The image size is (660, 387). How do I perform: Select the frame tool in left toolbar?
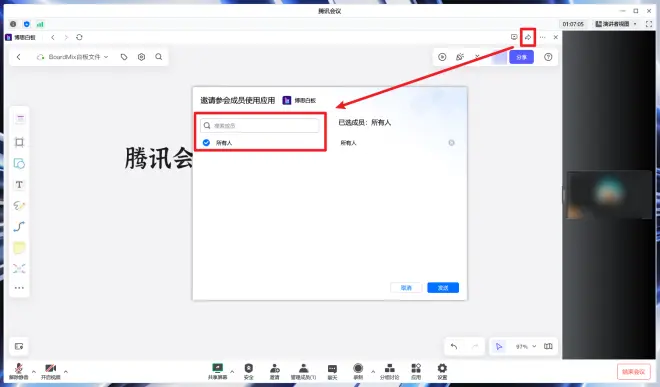coord(19,142)
